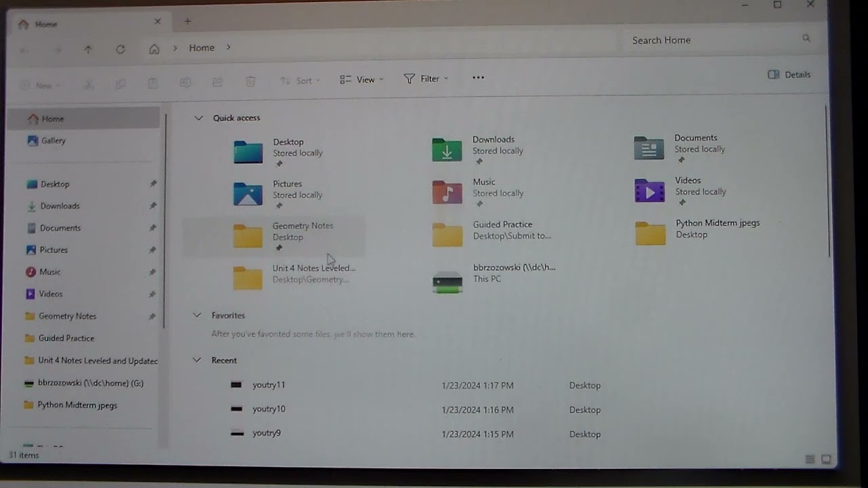
Task: Click the Refresh icon
Action: (121, 49)
